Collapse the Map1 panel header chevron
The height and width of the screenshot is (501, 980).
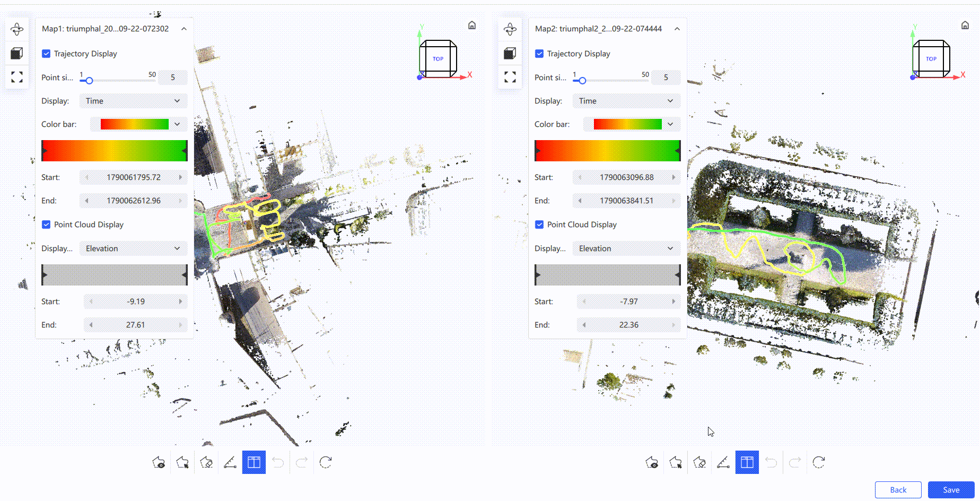184,29
